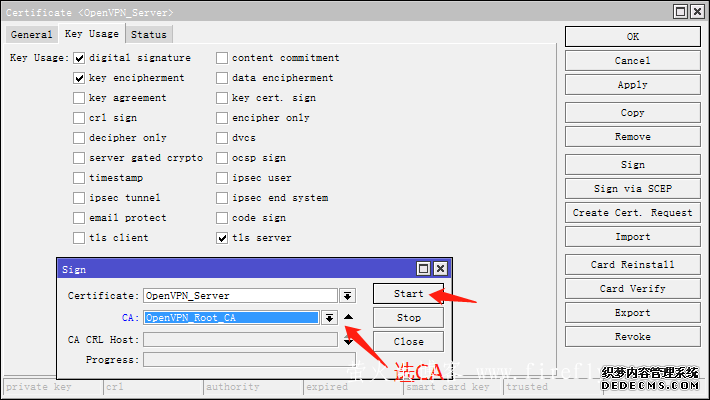Screen dimensions: 710x400
Task: Check the dvcs option
Action: tap(222, 138)
